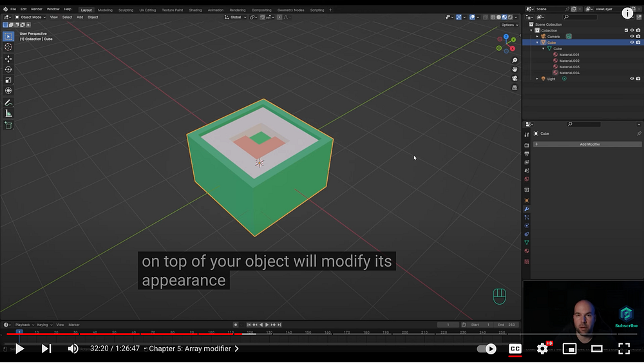Click the green Y axis gizmo
644x364 pixels.
point(513,40)
